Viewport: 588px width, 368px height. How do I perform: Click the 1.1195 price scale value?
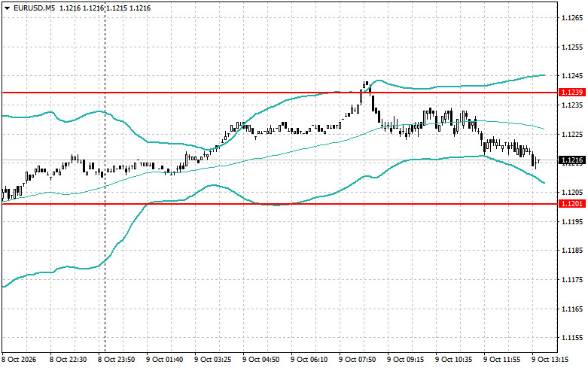[x=572, y=222]
